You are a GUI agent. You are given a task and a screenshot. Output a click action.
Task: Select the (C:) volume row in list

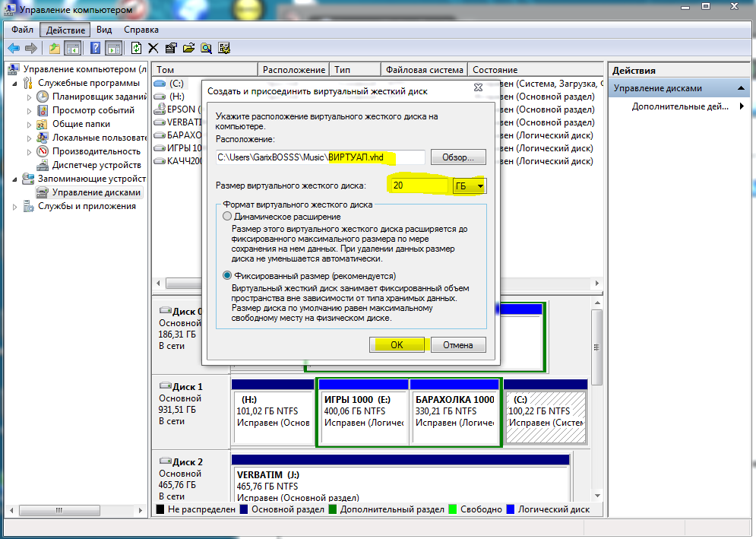point(176,84)
